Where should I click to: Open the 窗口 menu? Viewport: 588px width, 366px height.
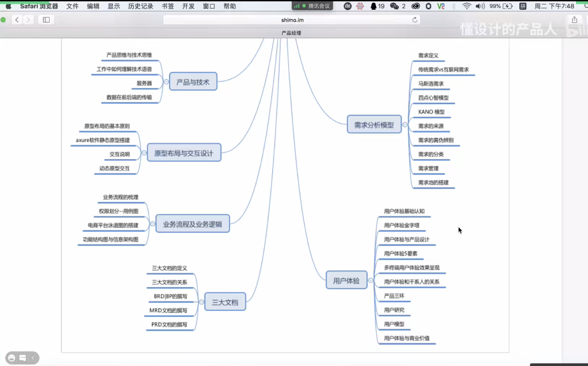point(209,6)
